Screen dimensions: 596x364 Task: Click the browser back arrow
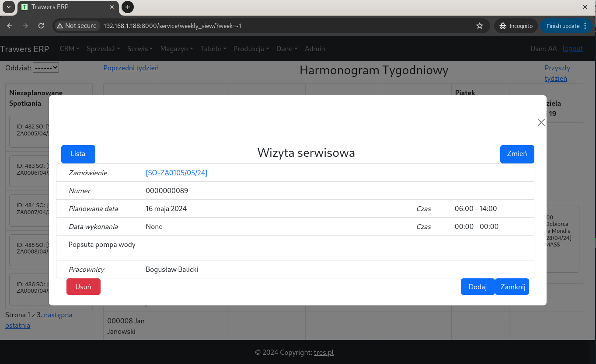10,26
